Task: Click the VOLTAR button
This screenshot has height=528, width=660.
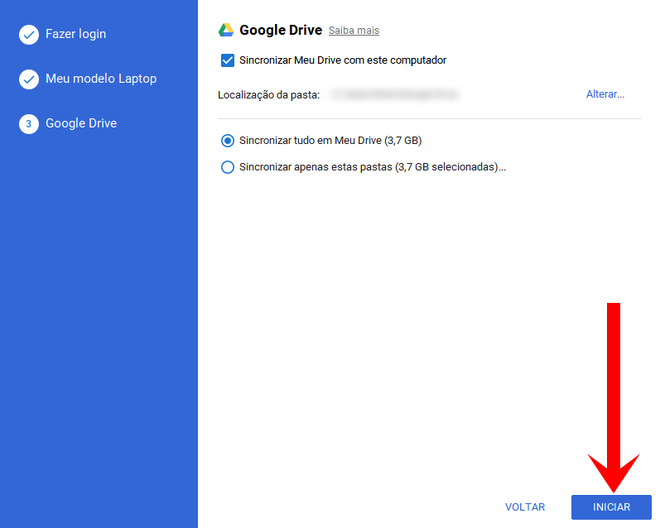Action: (x=525, y=507)
